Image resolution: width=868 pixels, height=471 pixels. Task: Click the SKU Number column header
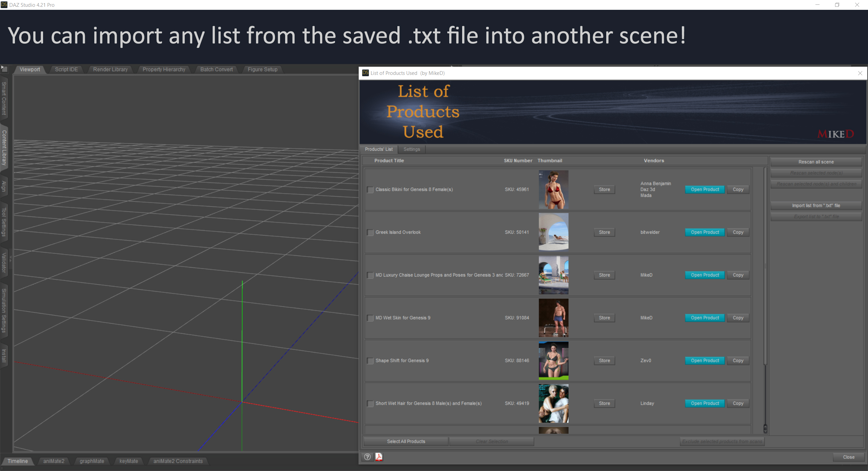pyautogui.click(x=518, y=161)
